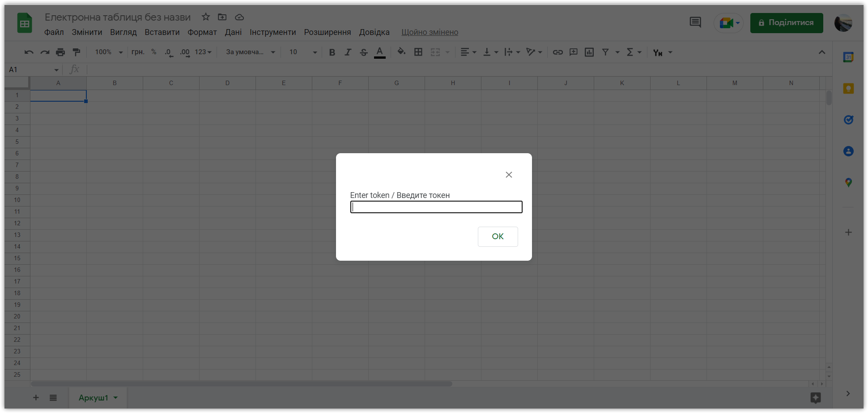Viewport: 868px width, 413px height.
Task: Toggle strikethrough formatting
Action: [364, 52]
